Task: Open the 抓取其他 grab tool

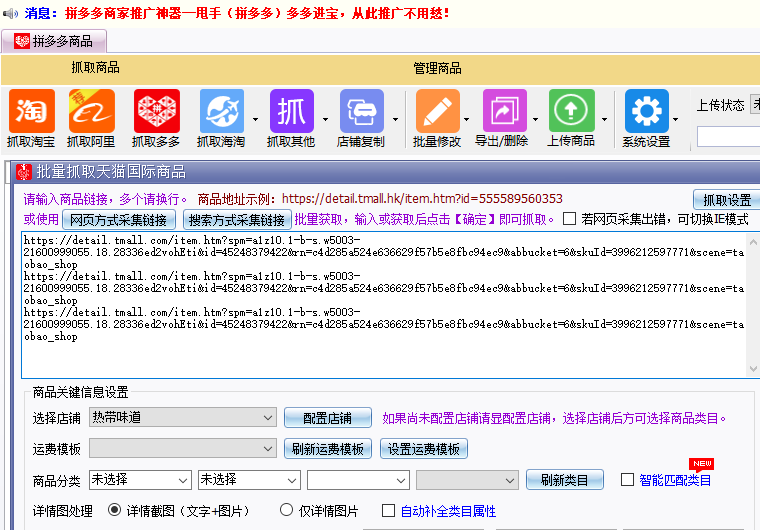Action: click(291, 118)
